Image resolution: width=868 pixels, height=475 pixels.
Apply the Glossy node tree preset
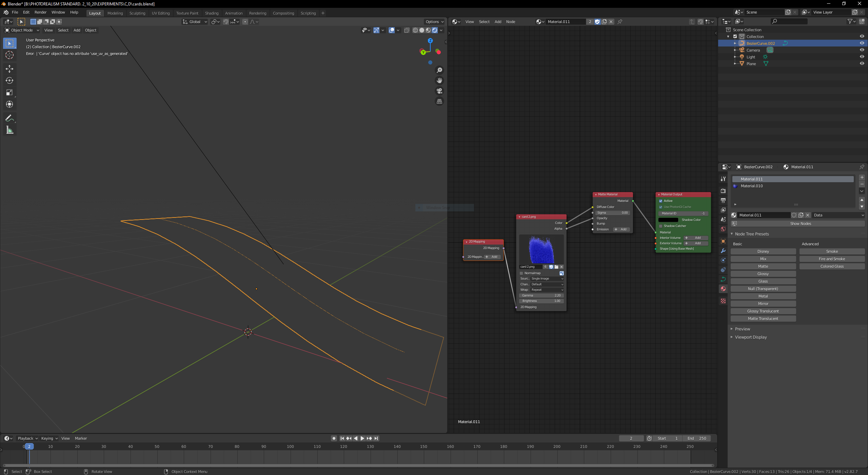coord(763,274)
